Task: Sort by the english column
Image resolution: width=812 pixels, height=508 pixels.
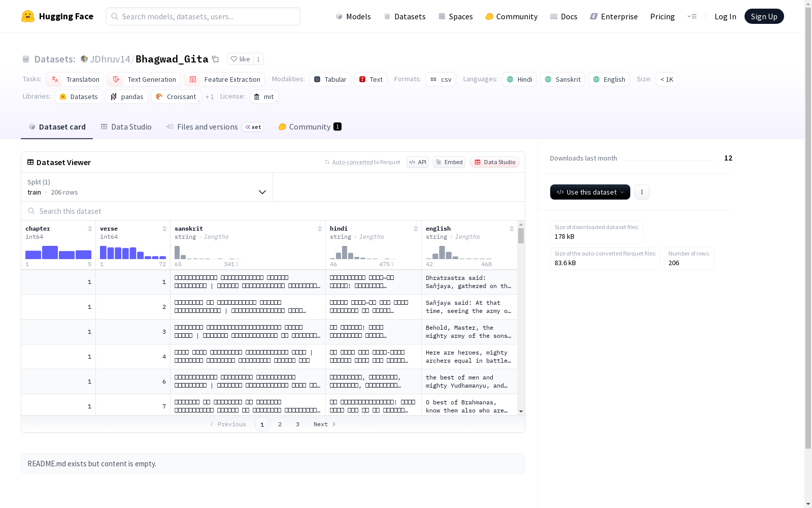Action: coord(512,229)
